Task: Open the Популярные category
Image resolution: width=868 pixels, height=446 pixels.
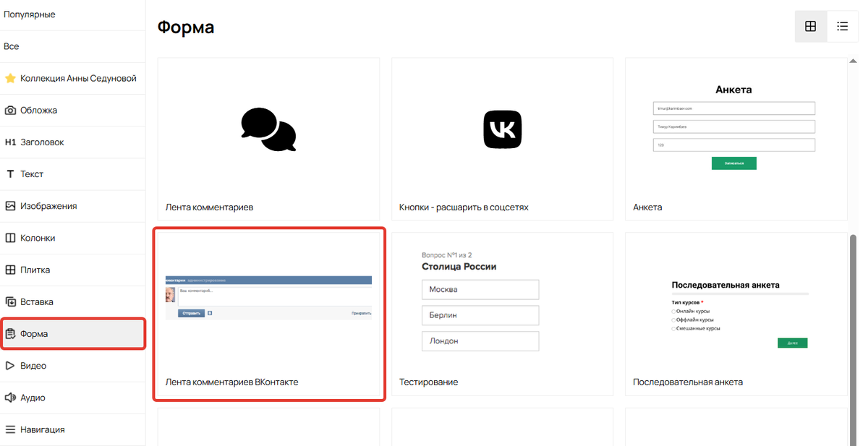Action: [x=30, y=14]
